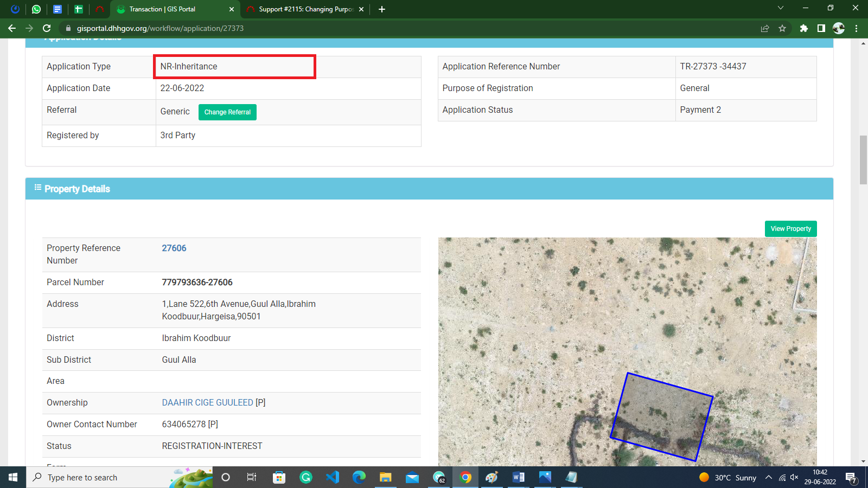Click the View Property button
The width and height of the screenshot is (868, 488).
point(790,229)
